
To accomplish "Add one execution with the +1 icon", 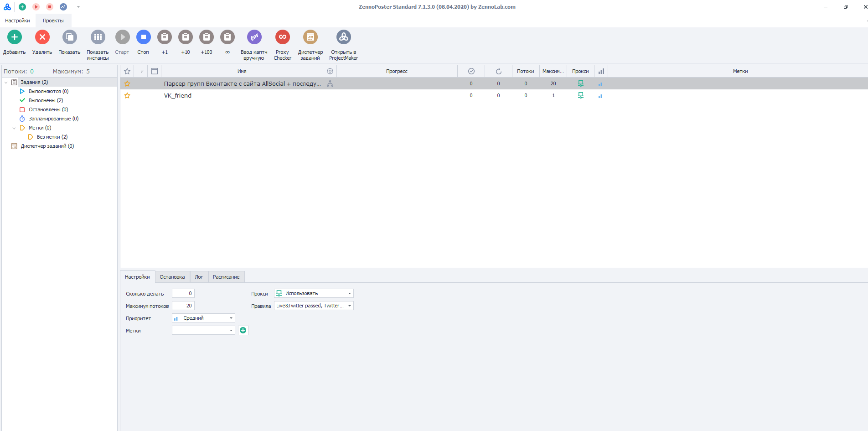I will pos(165,37).
